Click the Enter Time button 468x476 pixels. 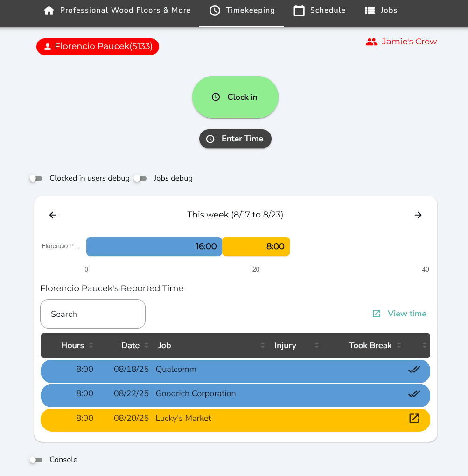235,139
